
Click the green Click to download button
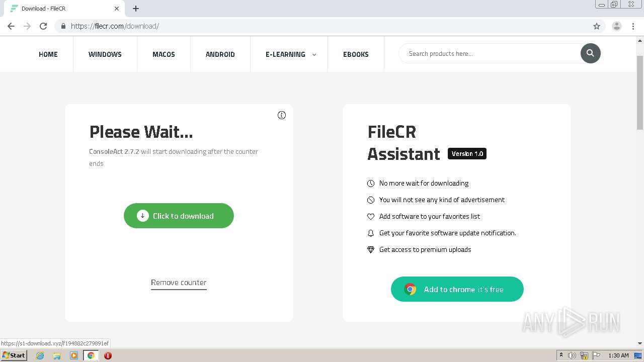tap(179, 216)
